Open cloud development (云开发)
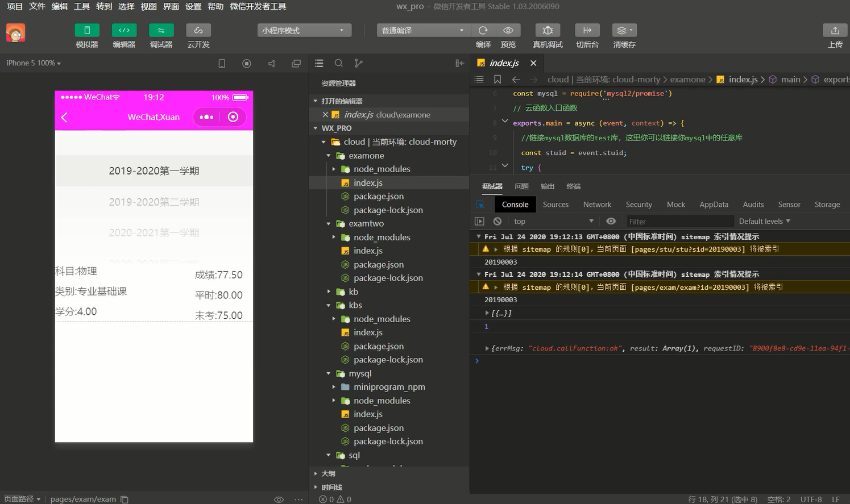Viewport: 850px width, 504px height. click(x=198, y=30)
